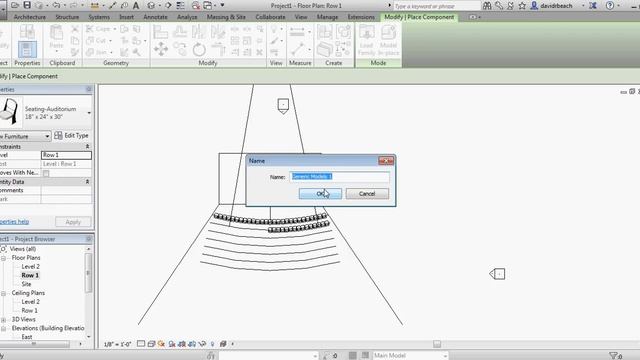This screenshot has width=640, height=360.
Task: Open the Annotate ribbon tab
Action: point(156,17)
